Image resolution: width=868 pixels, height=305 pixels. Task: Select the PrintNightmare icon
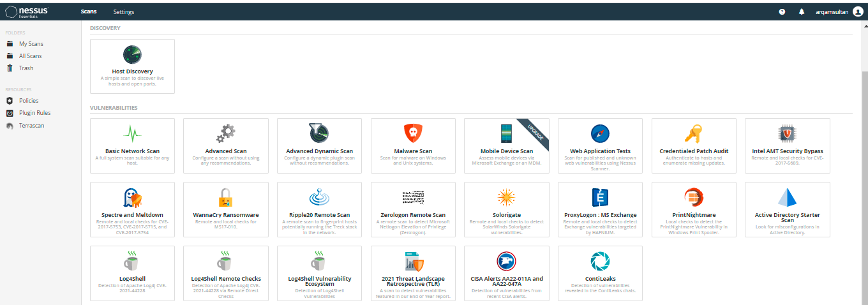click(694, 197)
